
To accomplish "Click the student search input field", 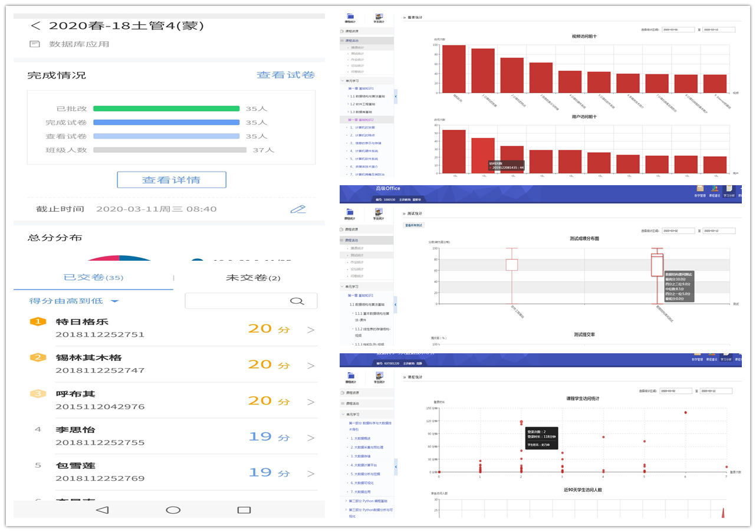I will pyautogui.click(x=251, y=301).
